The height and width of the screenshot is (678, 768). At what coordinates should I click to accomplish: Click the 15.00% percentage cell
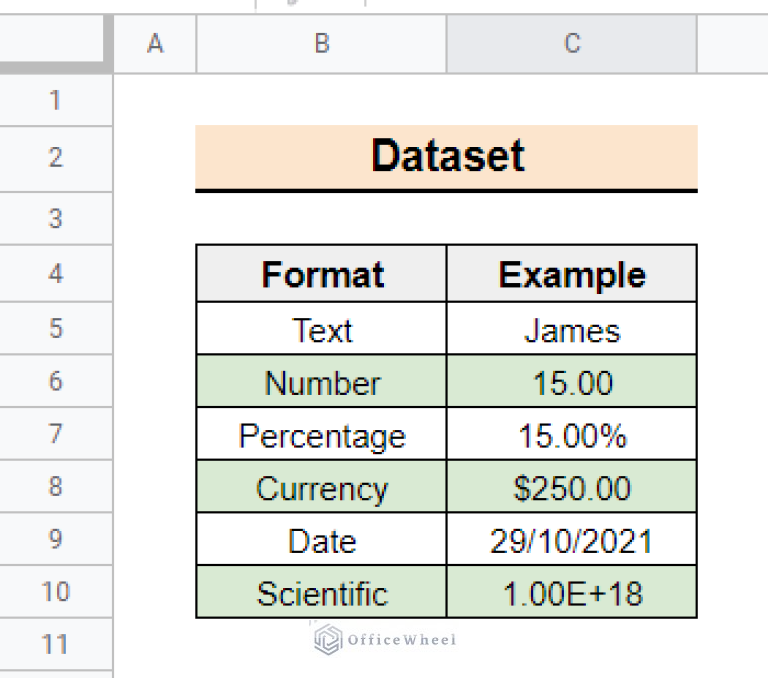point(571,435)
